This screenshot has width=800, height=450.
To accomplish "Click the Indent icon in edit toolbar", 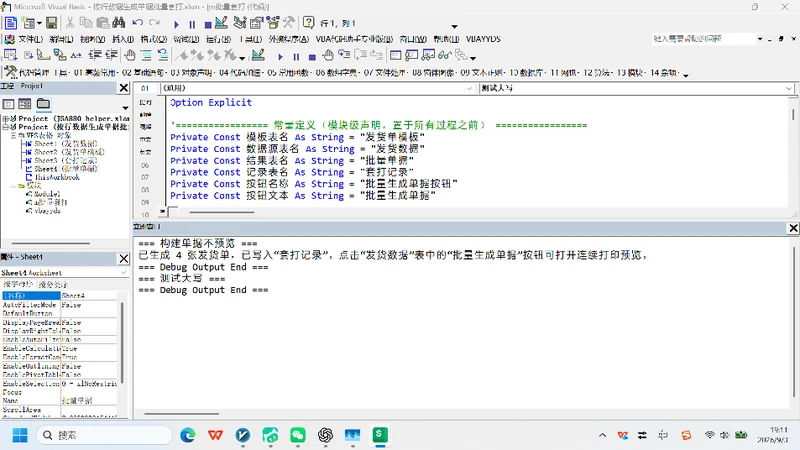I will 95,55.
